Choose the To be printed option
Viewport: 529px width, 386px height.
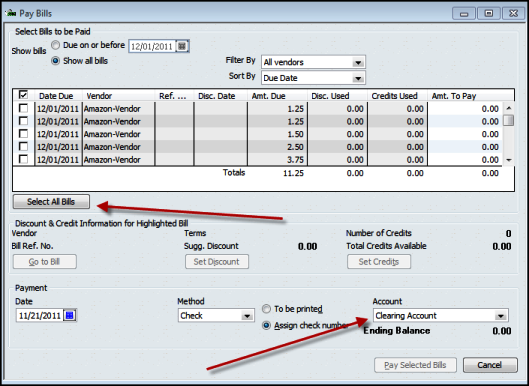tap(267, 309)
